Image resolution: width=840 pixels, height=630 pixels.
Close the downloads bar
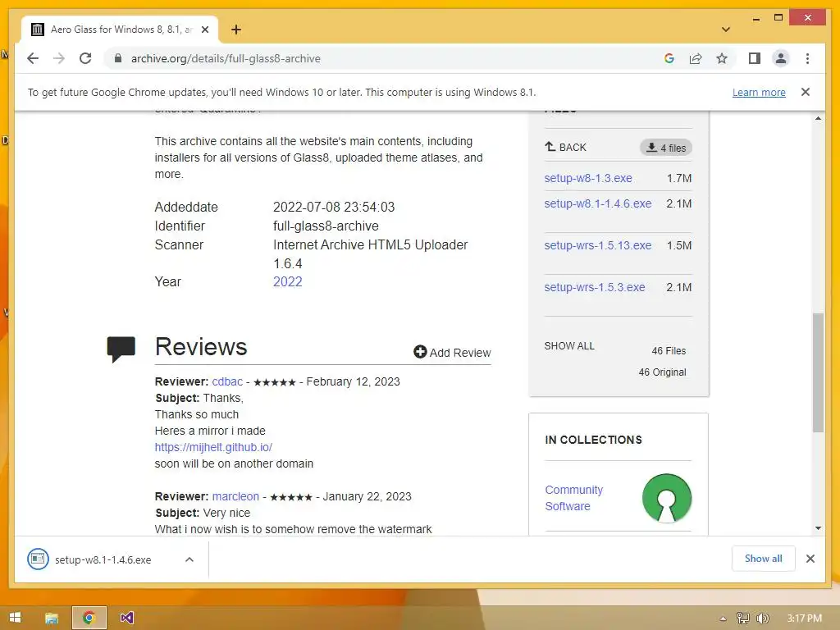pos(810,559)
